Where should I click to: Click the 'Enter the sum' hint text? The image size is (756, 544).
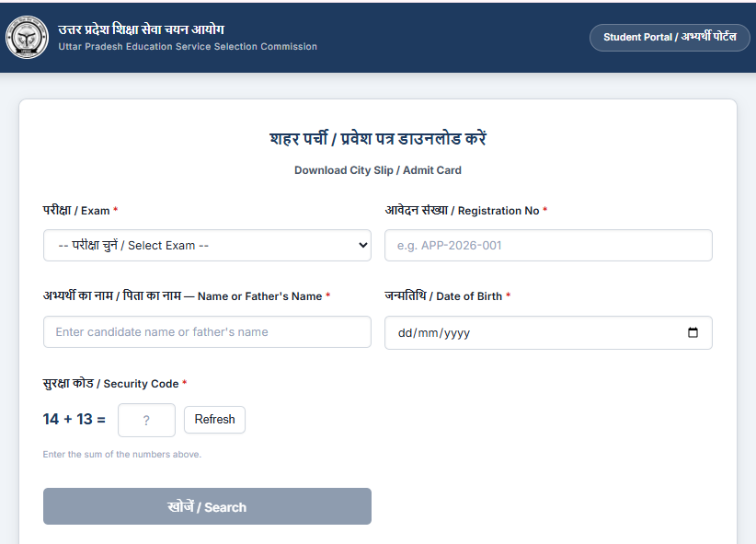click(x=121, y=455)
